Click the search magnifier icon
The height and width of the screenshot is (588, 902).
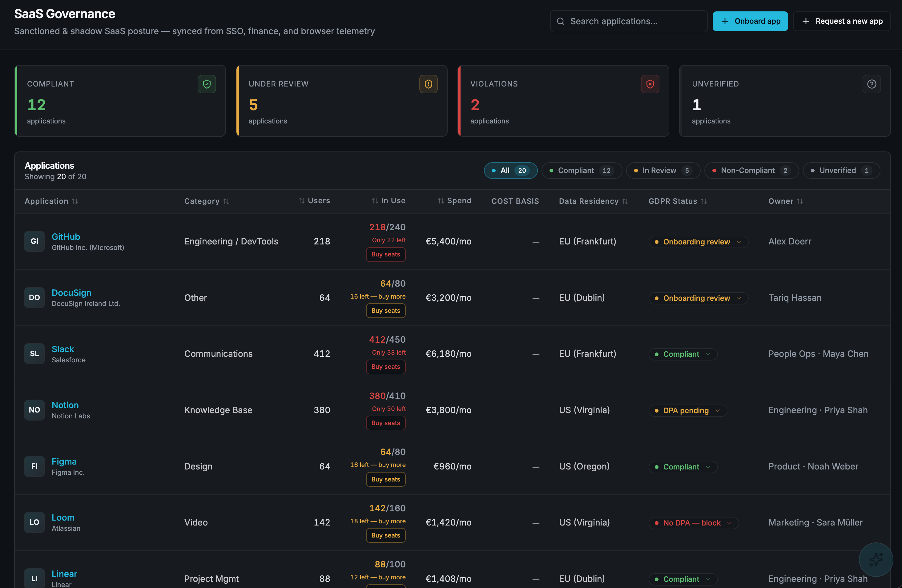tap(561, 21)
